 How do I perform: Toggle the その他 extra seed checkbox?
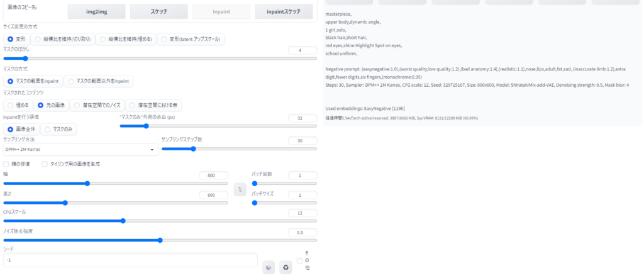299,260
